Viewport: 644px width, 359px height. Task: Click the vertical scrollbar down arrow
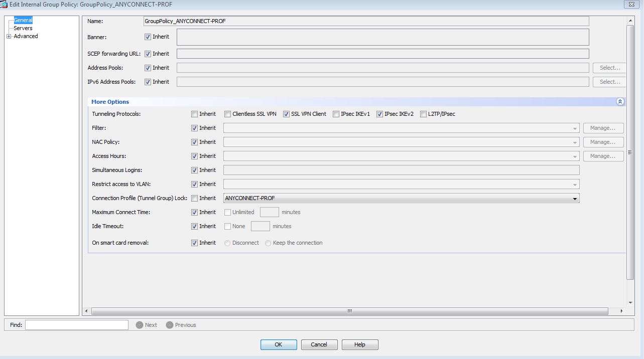click(x=631, y=302)
